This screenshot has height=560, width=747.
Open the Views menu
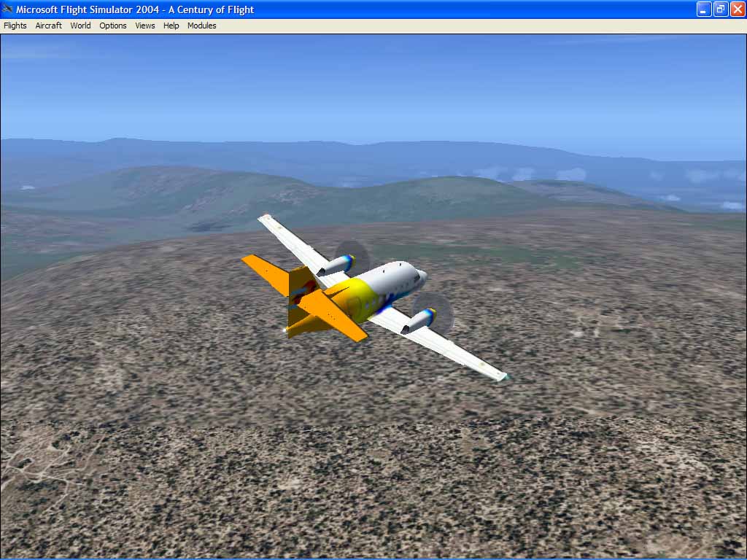click(x=145, y=26)
